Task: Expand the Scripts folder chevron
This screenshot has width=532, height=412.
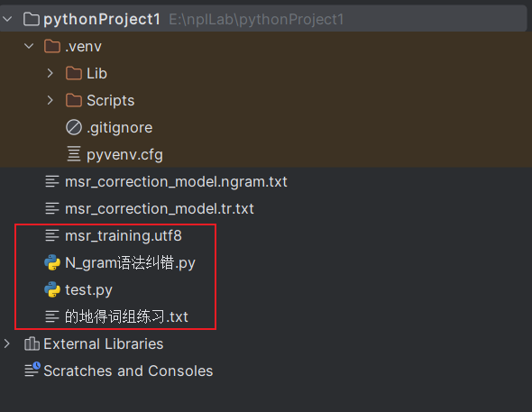Action: [x=50, y=100]
